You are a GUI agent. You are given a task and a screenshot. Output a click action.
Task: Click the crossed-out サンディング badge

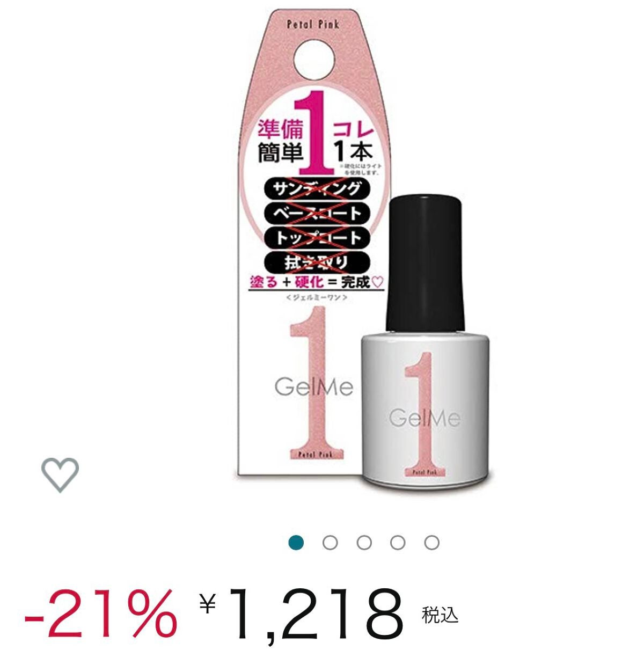317,188
